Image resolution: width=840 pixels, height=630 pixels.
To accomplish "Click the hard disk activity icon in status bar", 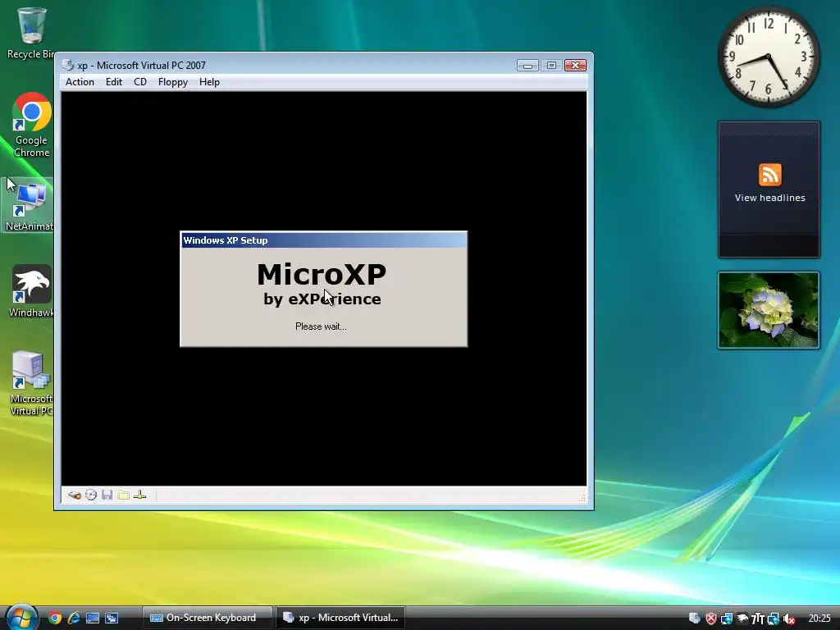I will [x=75, y=495].
